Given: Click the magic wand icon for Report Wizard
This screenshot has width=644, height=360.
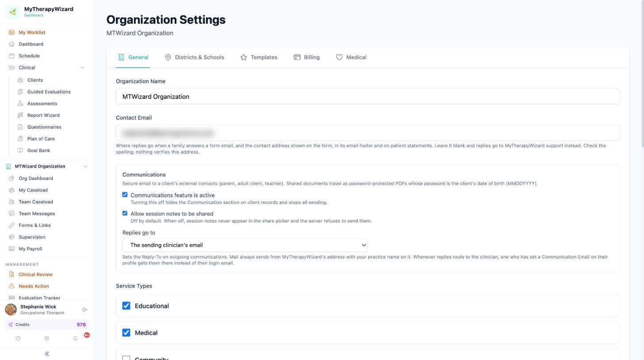Looking at the screenshot, I should (x=20, y=115).
